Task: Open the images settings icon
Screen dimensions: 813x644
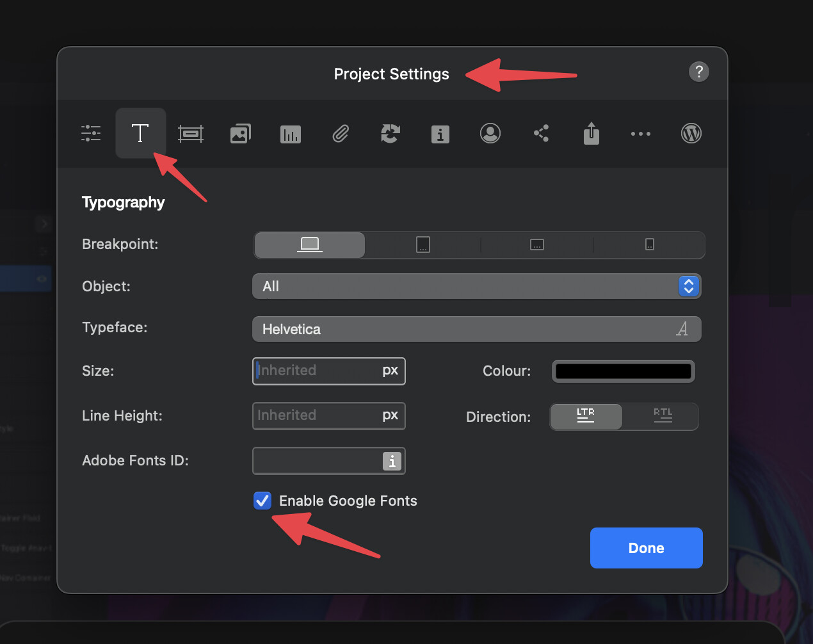Action: 240,134
